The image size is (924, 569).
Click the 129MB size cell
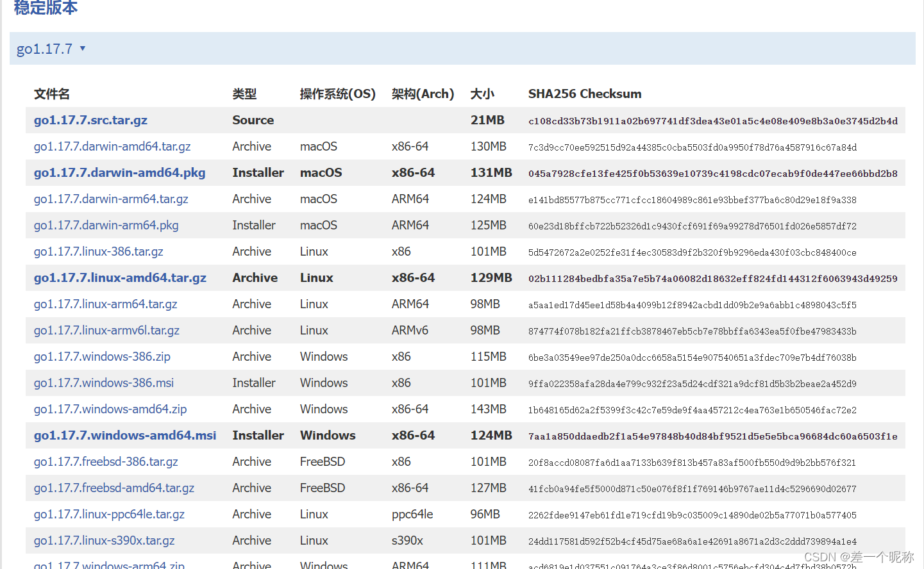[491, 278]
